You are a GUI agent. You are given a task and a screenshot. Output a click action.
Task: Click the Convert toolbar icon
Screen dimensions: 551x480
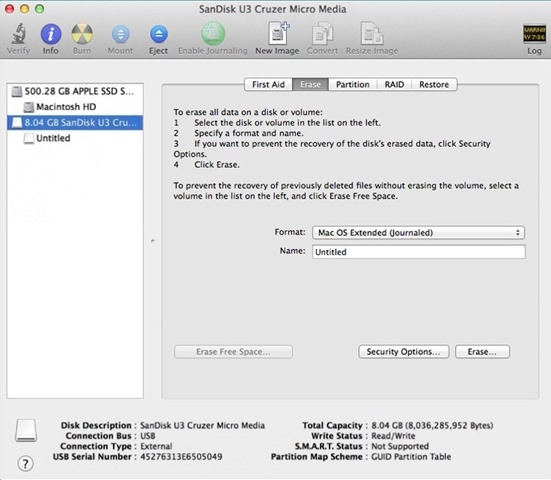coord(323,33)
